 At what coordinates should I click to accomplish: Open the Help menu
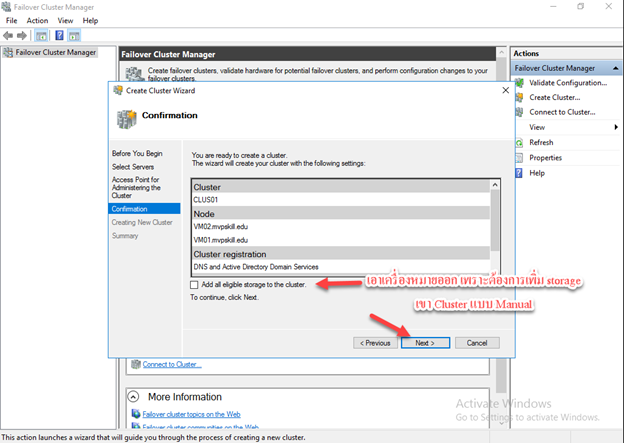click(x=90, y=21)
